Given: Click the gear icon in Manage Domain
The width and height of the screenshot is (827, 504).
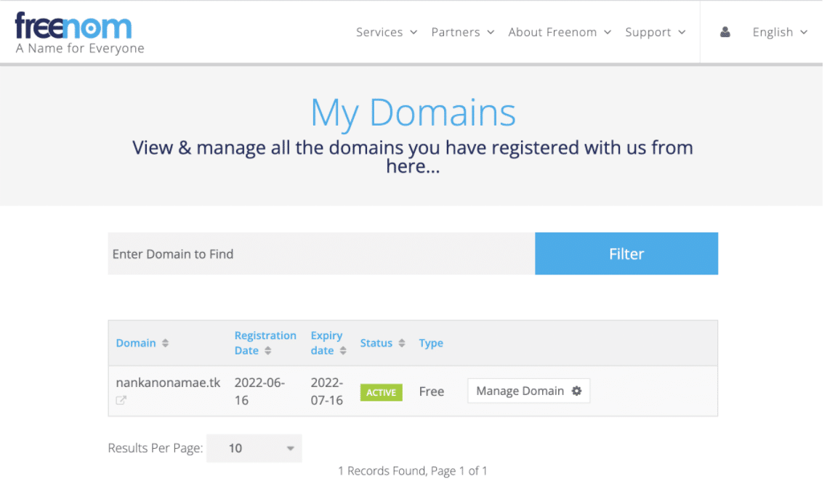Looking at the screenshot, I should [x=576, y=391].
